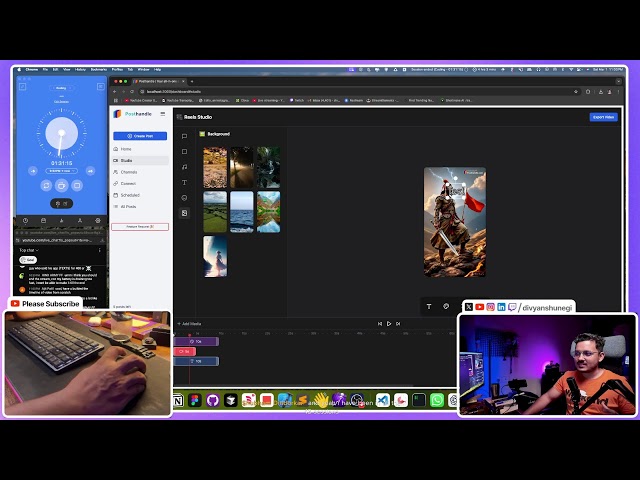Select the forest waterfall background thumbnail

pyautogui.click(x=269, y=167)
